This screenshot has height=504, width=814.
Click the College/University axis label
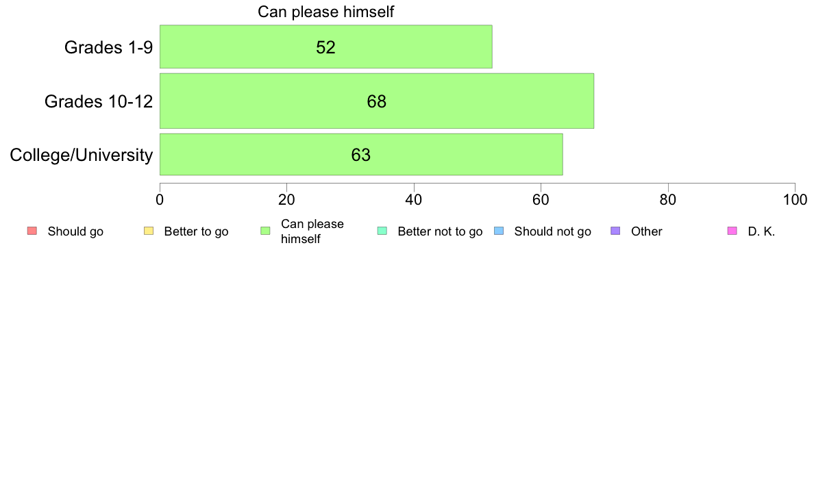click(x=82, y=155)
